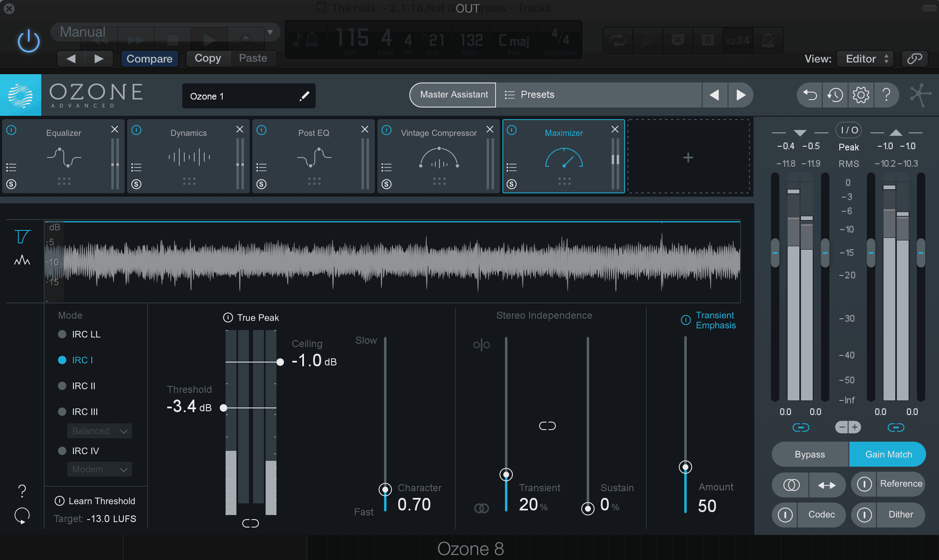The width and height of the screenshot is (939, 560).
Task: Enable Learn Threshold
Action: click(x=60, y=501)
